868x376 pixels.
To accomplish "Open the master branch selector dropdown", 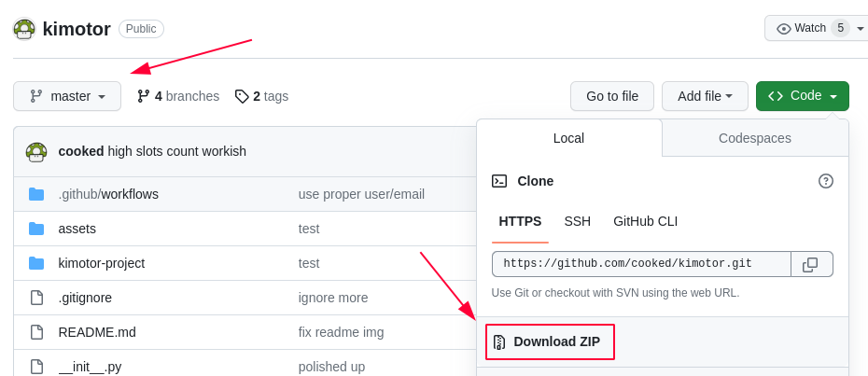I will pos(67,96).
